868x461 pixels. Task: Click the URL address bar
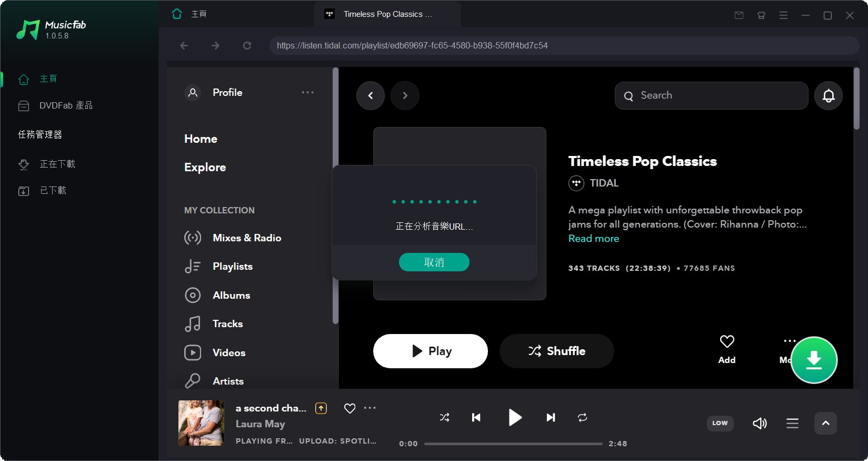(x=564, y=46)
